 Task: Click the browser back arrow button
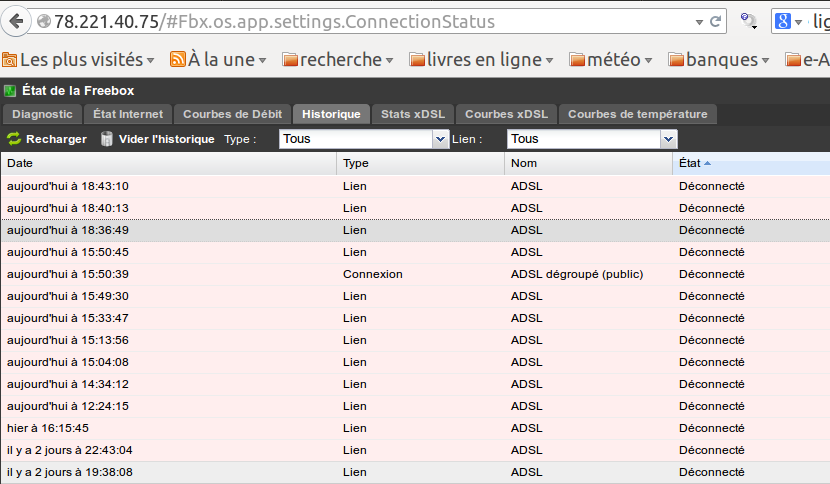(16, 21)
